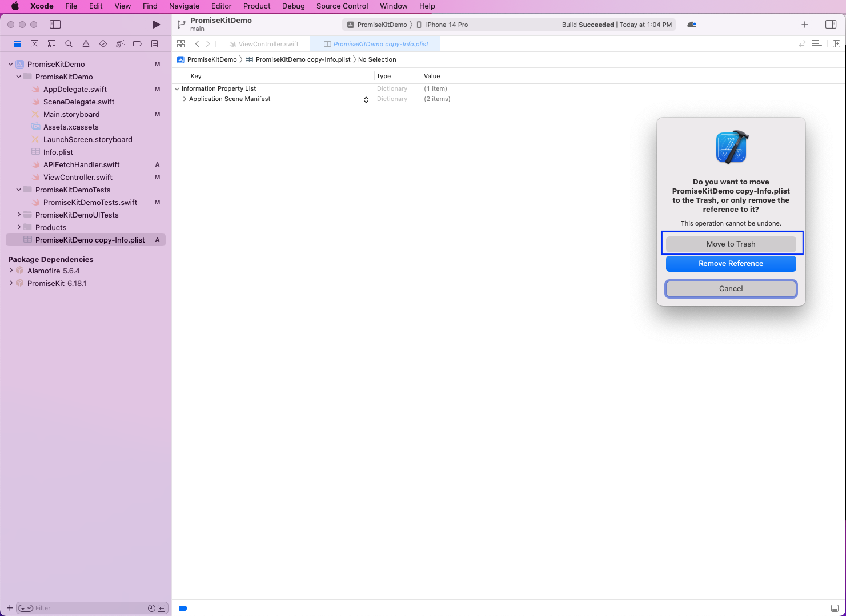Open key stepper for Application Scene Manifest
This screenshot has height=616, width=846.
pyautogui.click(x=366, y=99)
